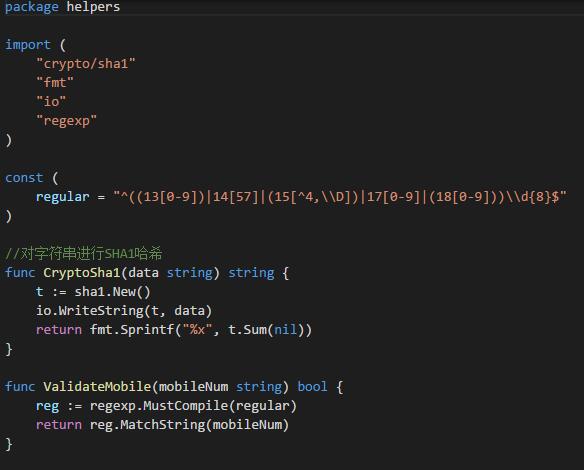Viewport: 584px width, 470px height.
Task: Select the "fmt" import line
Action: [55, 83]
